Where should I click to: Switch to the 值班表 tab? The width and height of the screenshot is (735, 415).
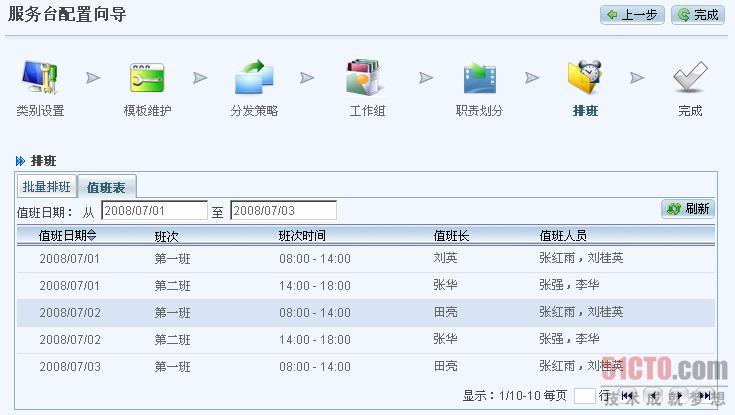(x=106, y=187)
